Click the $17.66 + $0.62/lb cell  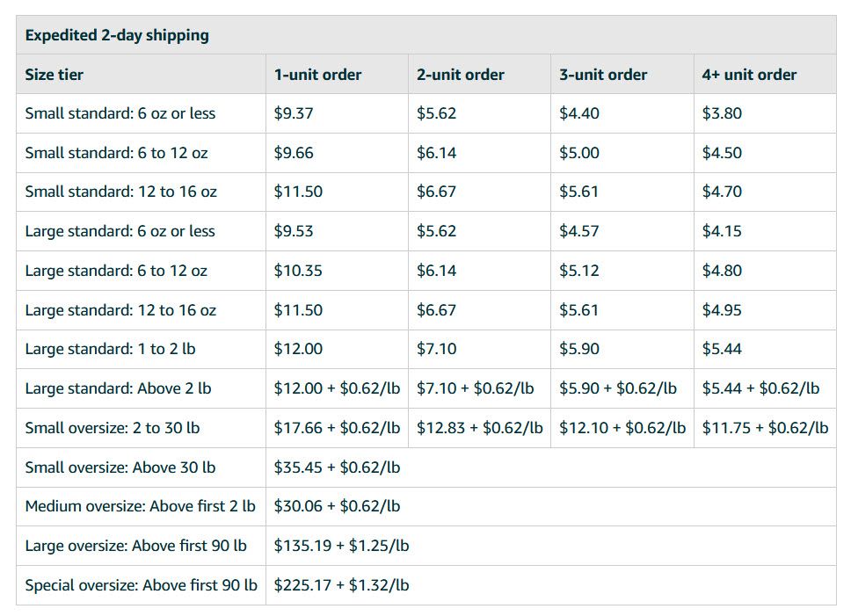[337, 428]
